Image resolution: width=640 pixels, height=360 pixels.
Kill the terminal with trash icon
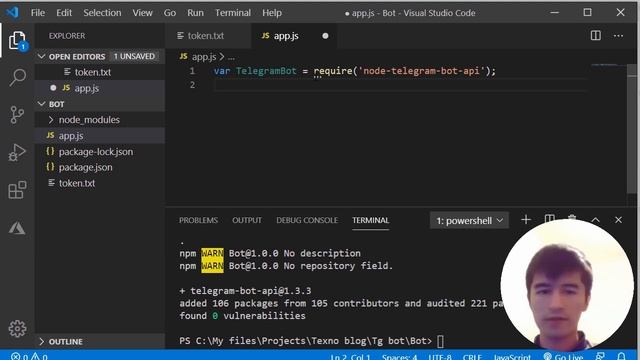[572, 217]
